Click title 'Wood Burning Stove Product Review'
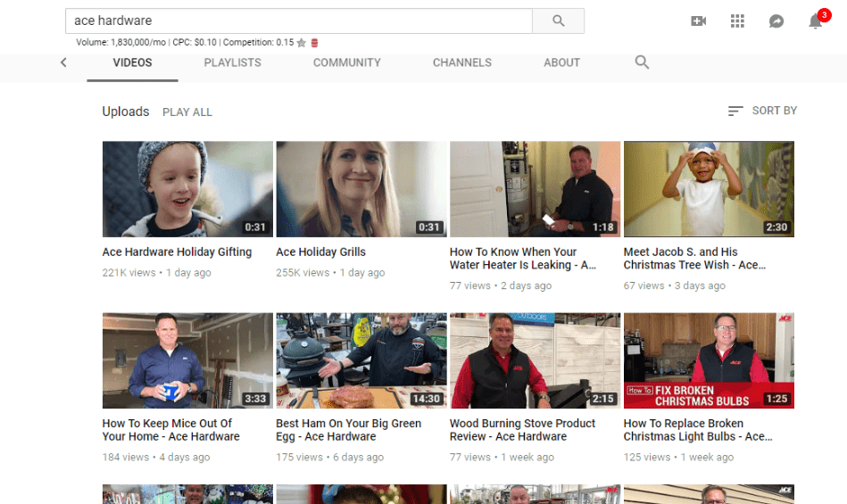 522,430
